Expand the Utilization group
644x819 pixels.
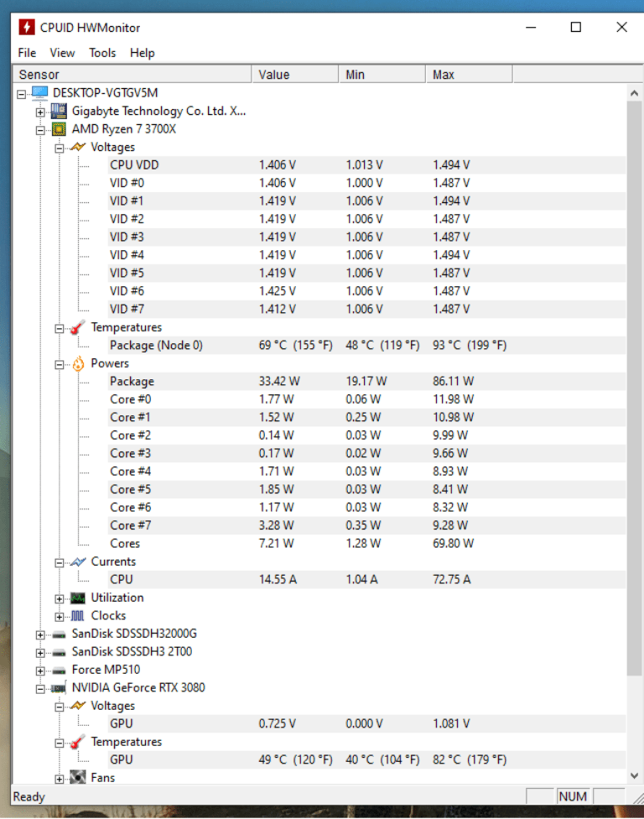pos(60,599)
